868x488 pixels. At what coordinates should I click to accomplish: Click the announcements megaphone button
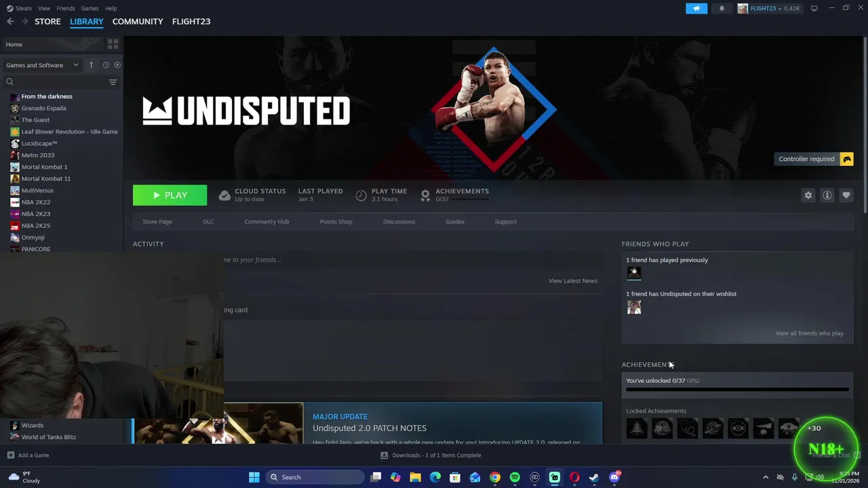(696, 8)
